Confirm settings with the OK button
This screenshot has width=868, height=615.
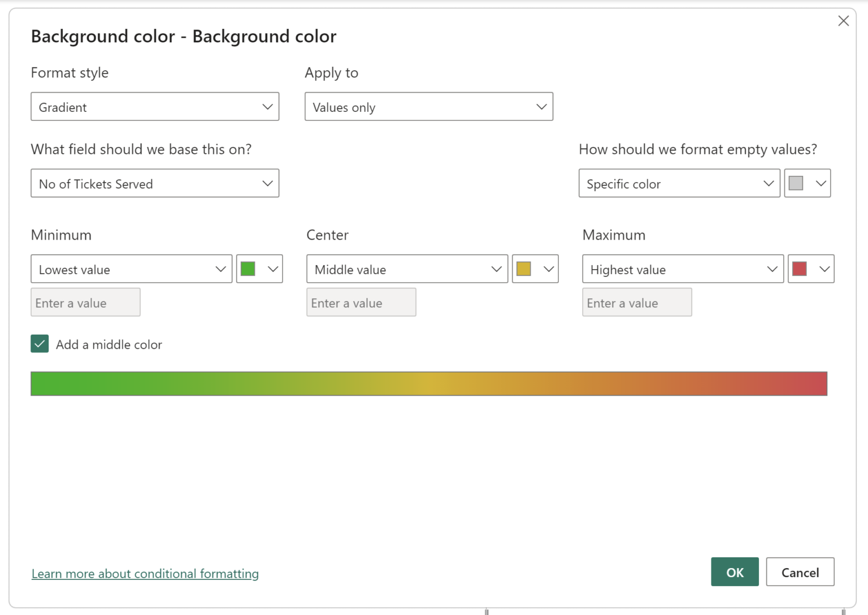pyautogui.click(x=734, y=572)
